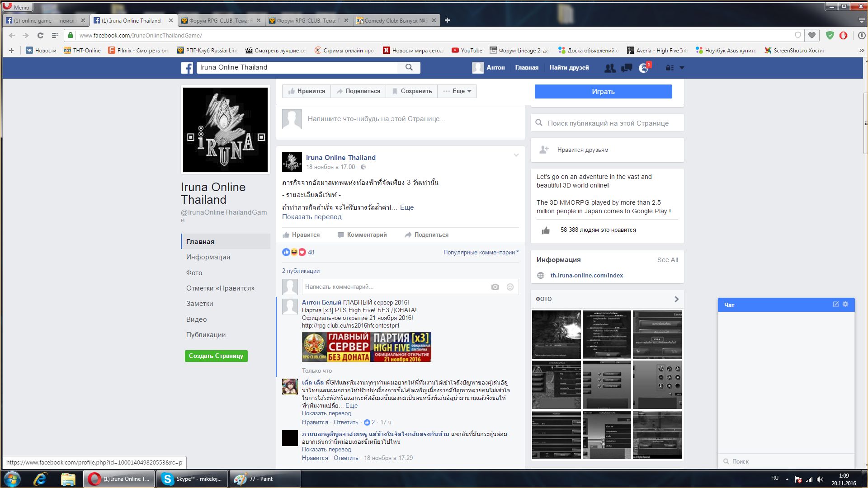Open chat settings gear icon
Screen dimensions: 868x488
(x=845, y=305)
